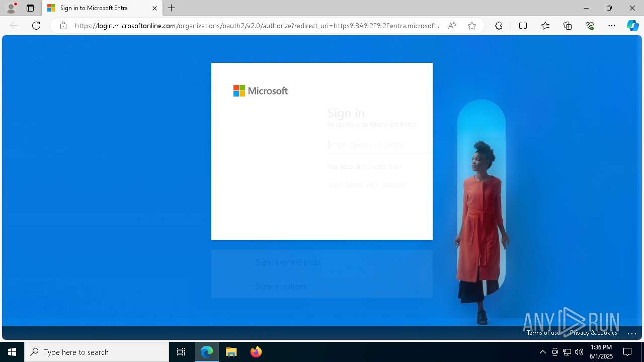The height and width of the screenshot is (362, 644).
Task: Choose Sign in with GitHub
Action: pos(322,262)
